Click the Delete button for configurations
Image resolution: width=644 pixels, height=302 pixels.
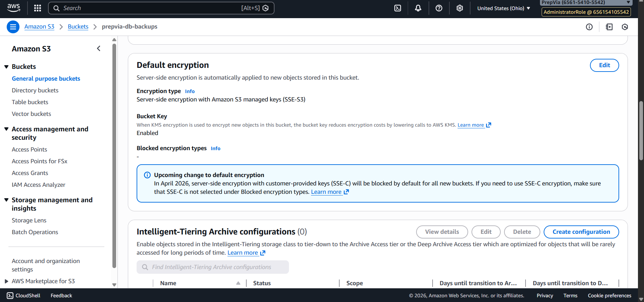[x=522, y=232]
